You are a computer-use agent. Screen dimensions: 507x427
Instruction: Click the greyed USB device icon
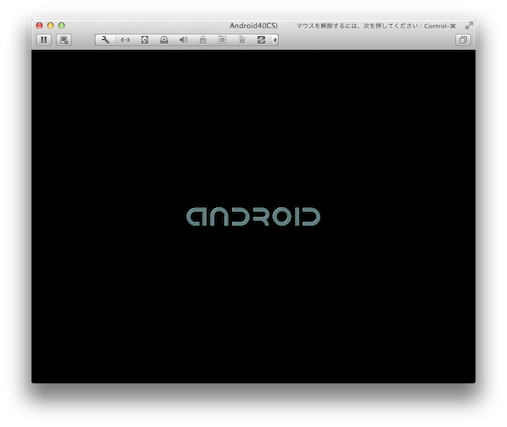pos(203,40)
